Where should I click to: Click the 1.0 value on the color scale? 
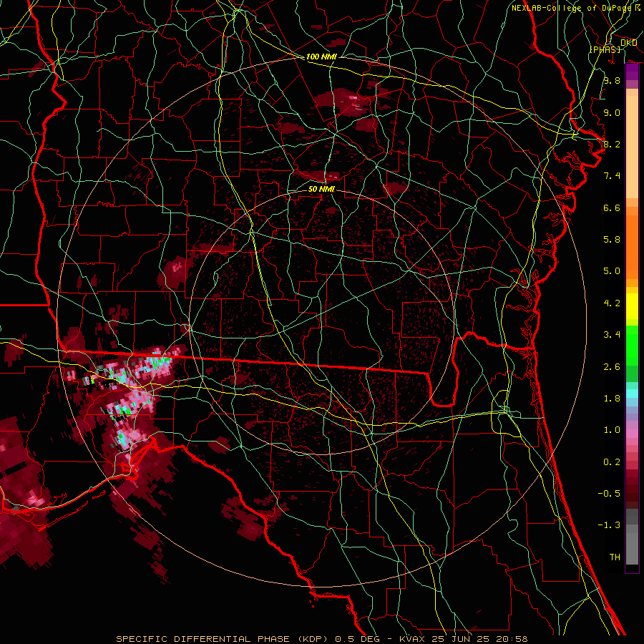click(612, 430)
